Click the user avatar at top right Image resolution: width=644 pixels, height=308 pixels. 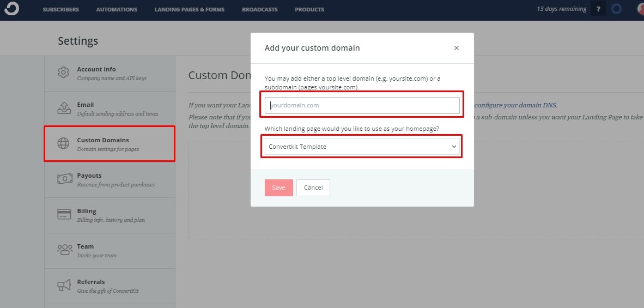tap(640, 9)
